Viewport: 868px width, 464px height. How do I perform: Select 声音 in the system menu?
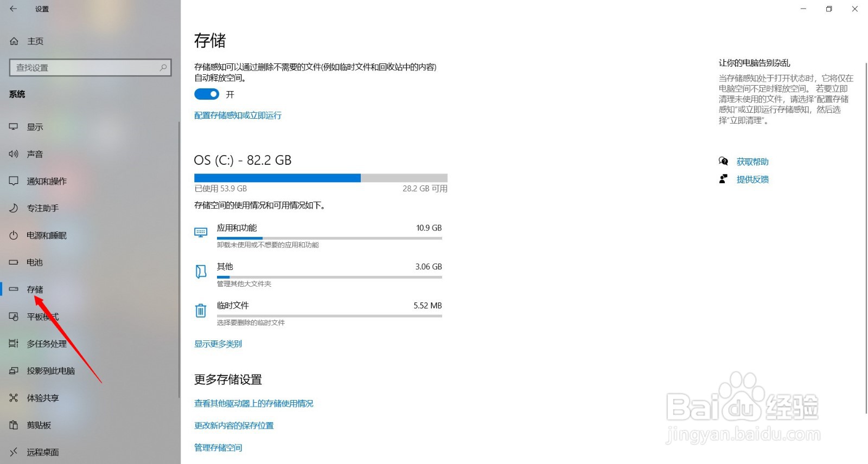[35, 154]
